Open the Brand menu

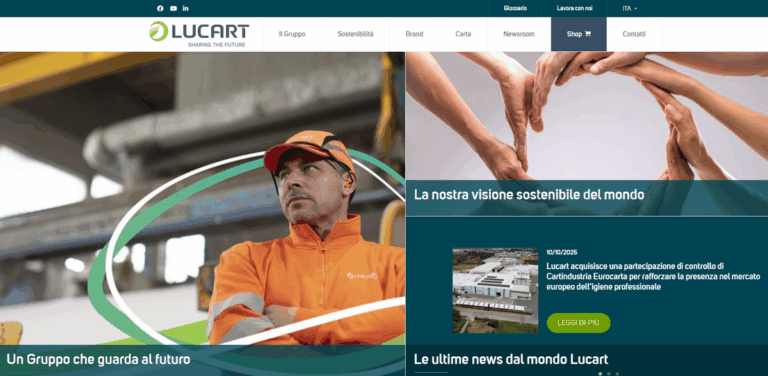[x=414, y=34]
